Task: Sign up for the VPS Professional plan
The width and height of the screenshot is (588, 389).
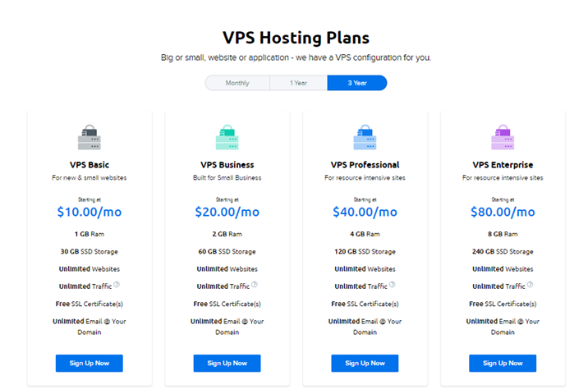Action: (x=365, y=363)
